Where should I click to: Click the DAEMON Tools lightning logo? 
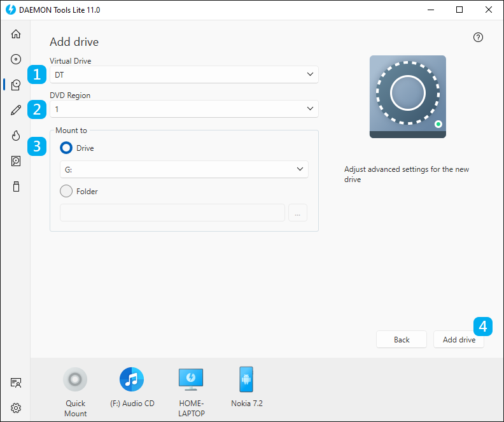tap(11, 10)
